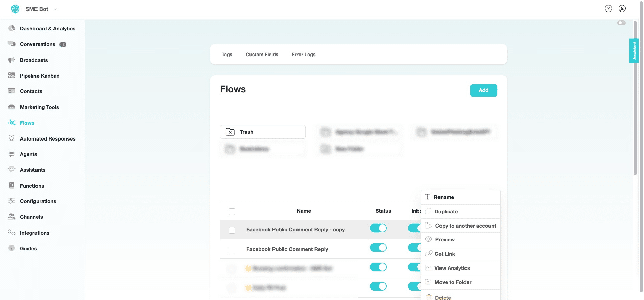Open Dashboard & Analytics pie chart icon
Image resolution: width=644 pixels, height=300 pixels.
coord(11,28)
